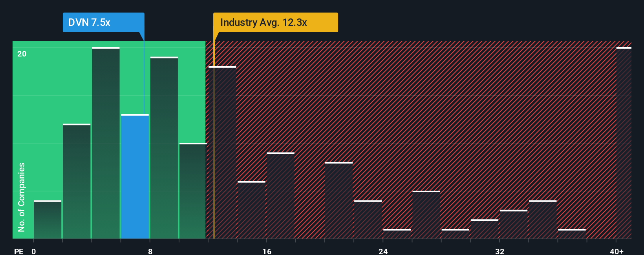
Task: Select the green bar at PE 8
Action: point(164,148)
